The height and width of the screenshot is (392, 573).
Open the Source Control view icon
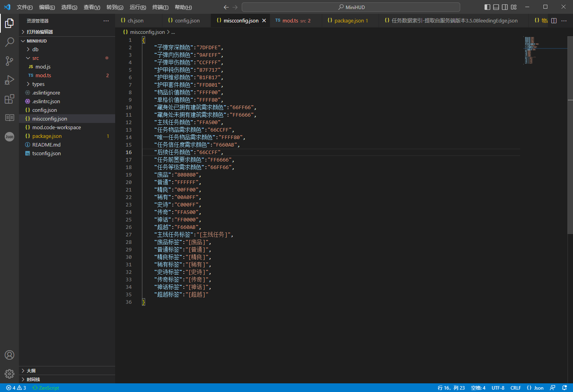pos(9,61)
